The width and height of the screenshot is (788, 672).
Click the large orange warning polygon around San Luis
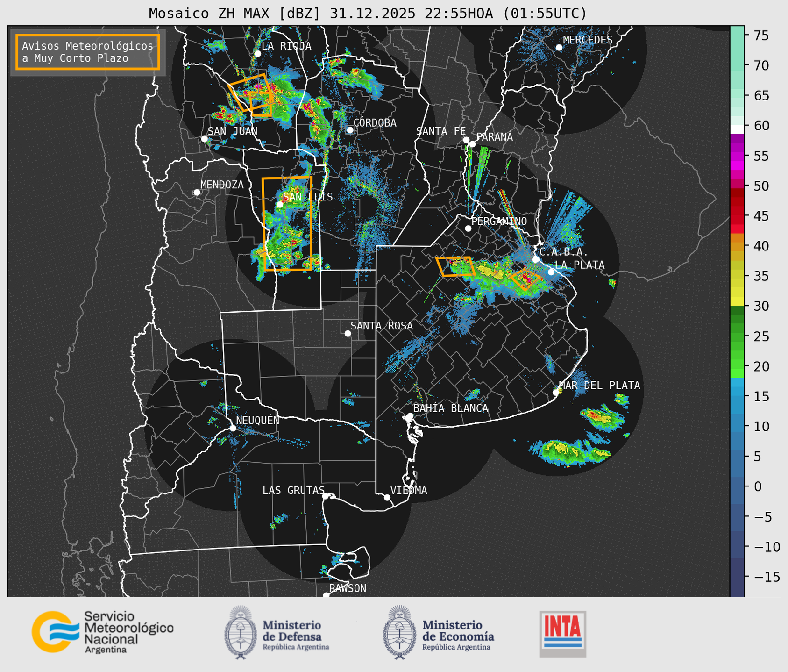(x=287, y=223)
